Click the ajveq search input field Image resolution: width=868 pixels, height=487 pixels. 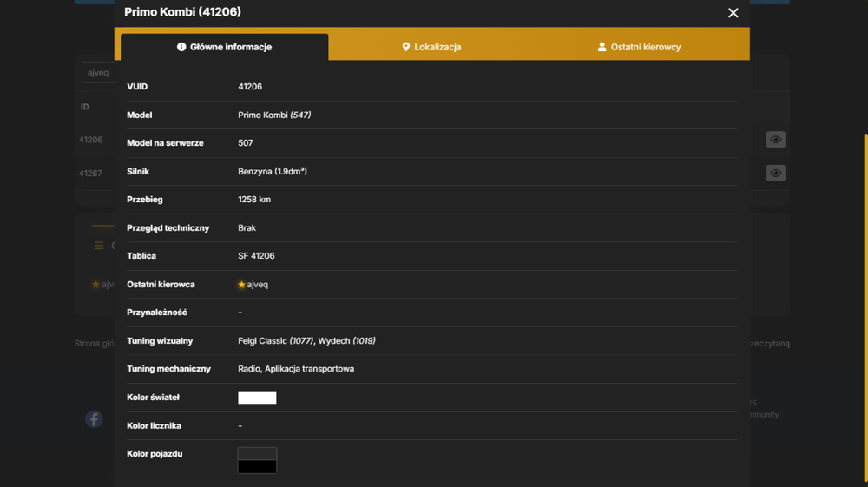coord(98,73)
